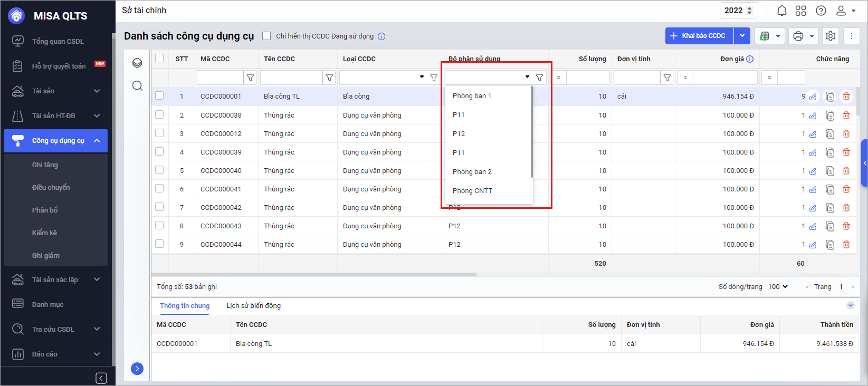This screenshot has width=868, height=386.
Task: Open the Khai báo CCDC dropdown arrow
Action: (x=742, y=36)
